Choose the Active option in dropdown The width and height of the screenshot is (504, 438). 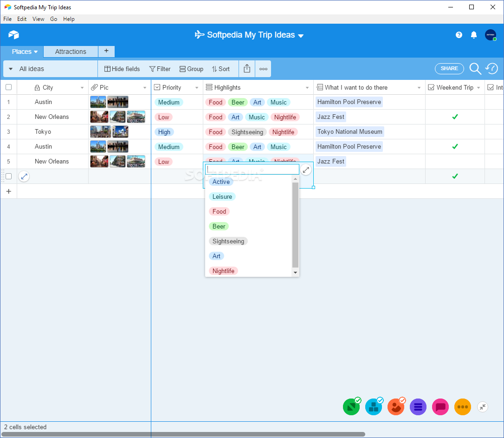221,182
